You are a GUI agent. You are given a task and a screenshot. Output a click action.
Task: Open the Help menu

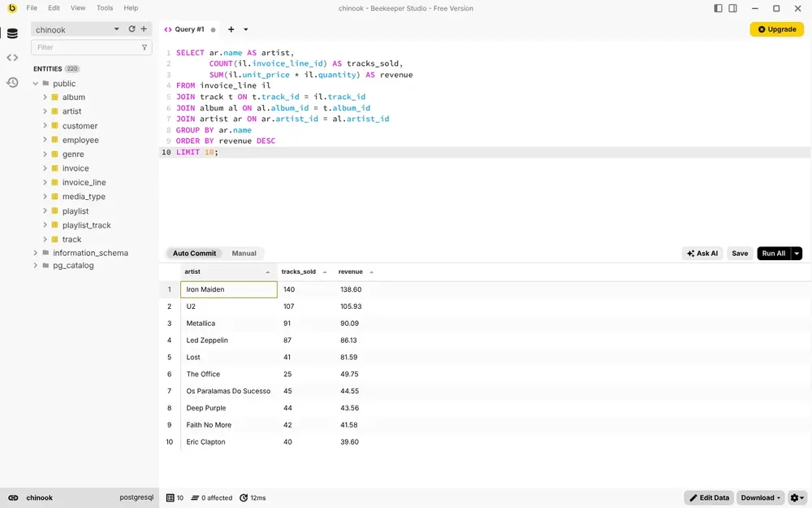[x=131, y=8]
